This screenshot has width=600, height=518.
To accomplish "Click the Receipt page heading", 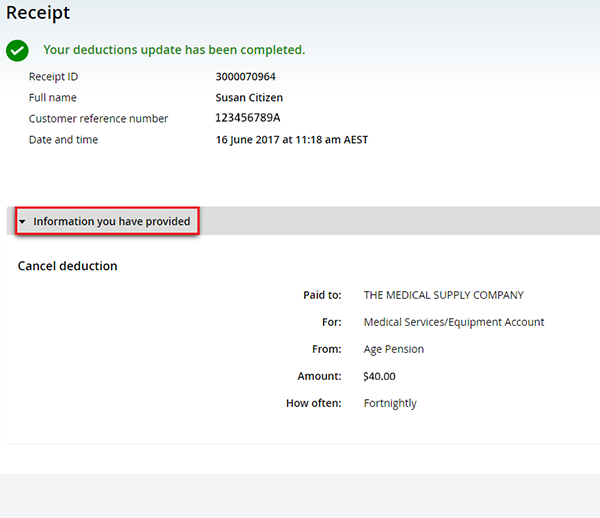I will (38, 13).
